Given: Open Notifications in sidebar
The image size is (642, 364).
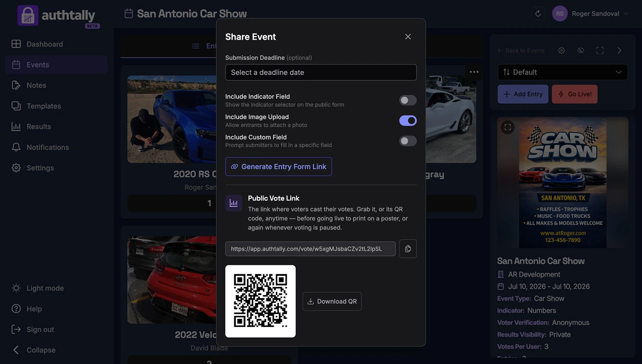Looking at the screenshot, I should click(56, 147).
